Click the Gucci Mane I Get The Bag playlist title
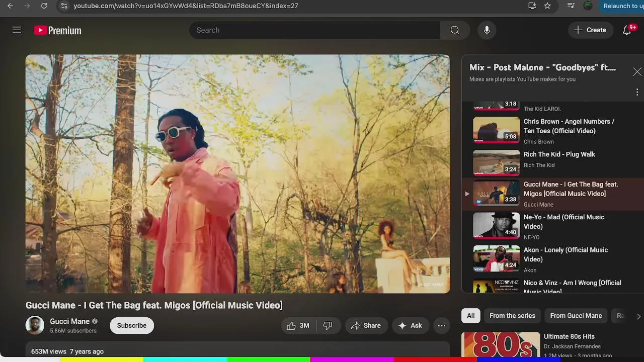Screen dimensions: 644x362 point(571,189)
